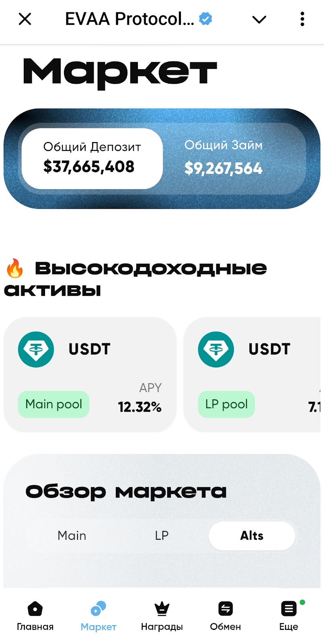The image size is (324, 644).
Task: Open Обмен swap icon
Action: [226, 609]
